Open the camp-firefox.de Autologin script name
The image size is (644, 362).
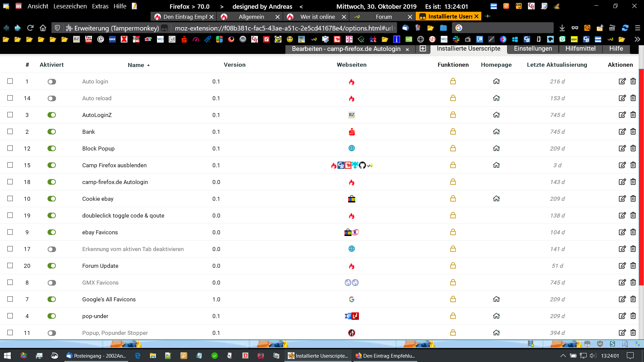click(x=115, y=182)
